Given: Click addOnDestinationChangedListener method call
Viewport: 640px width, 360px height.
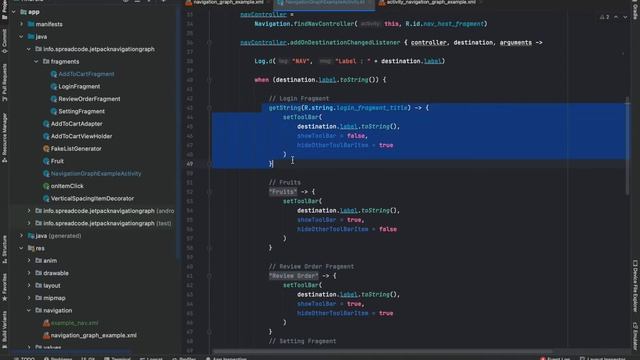Looking at the screenshot, I should tap(345, 42).
